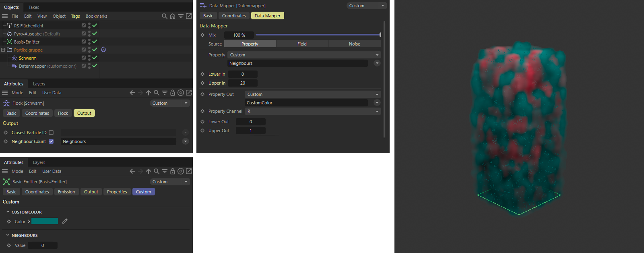Open Layers tab in Flock attributes panel
The image size is (644, 253).
(x=39, y=84)
